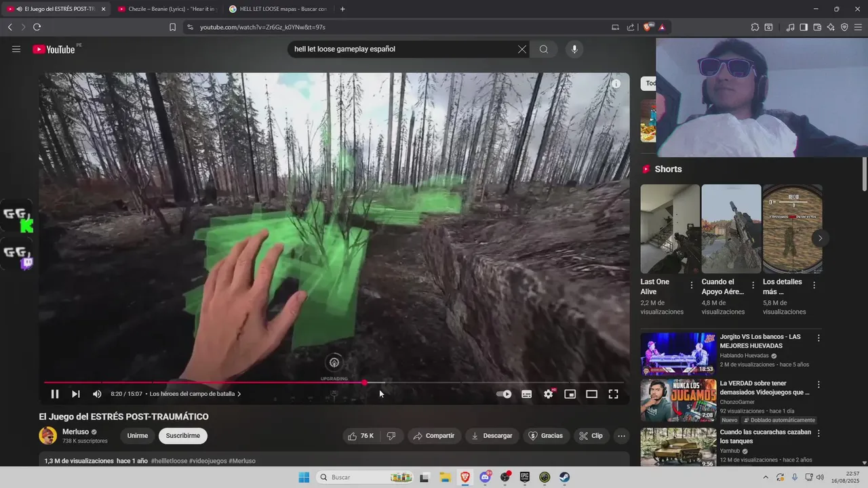This screenshot has width=868, height=488.
Task: Download the video with Descargar
Action: [x=492, y=436]
